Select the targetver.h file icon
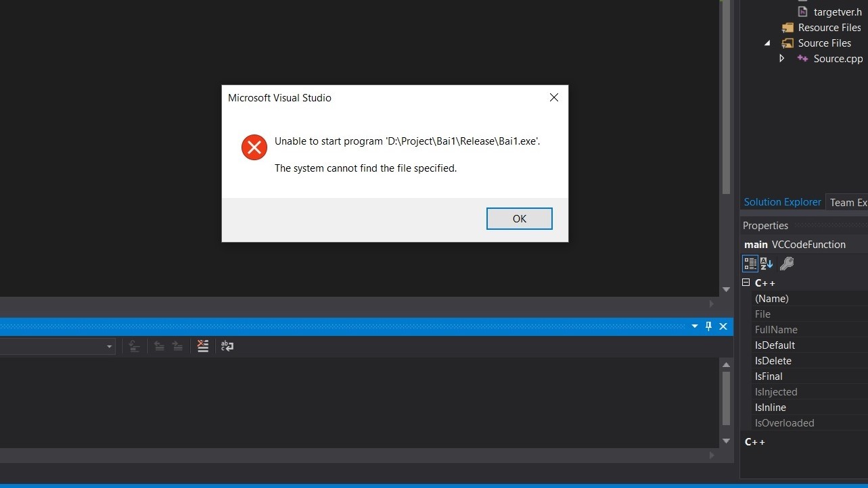Screen dimensions: 868x488 803,11
